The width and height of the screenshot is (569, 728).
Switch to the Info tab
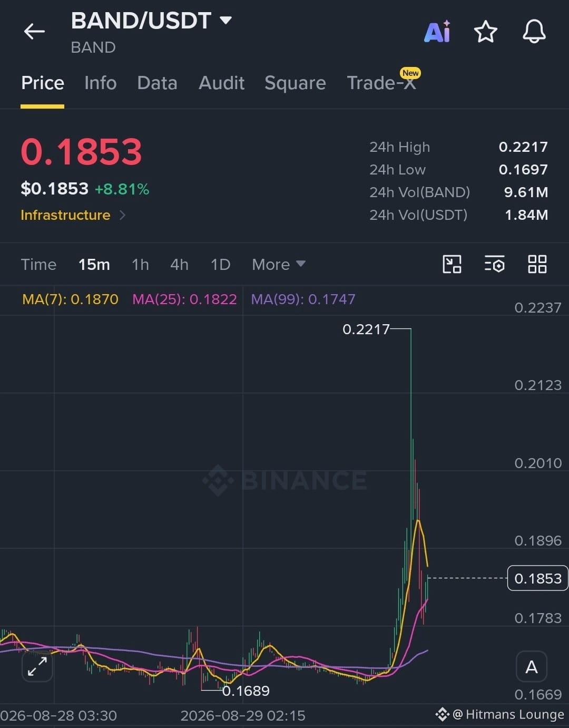pyautogui.click(x=100, y=83)
